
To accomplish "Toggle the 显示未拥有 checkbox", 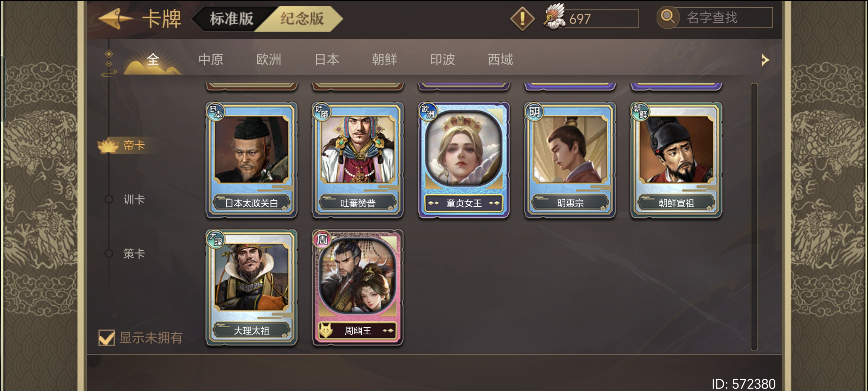I will click(x=107, y=338).
